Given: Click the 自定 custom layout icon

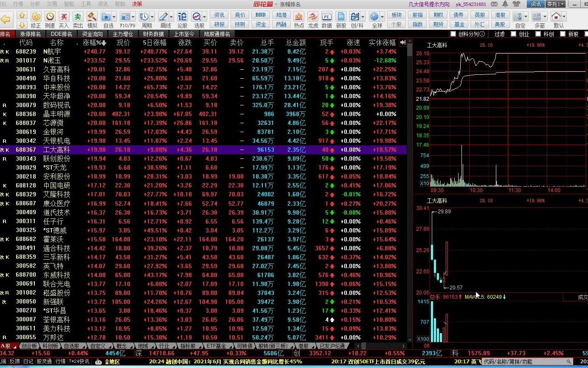Looking at the screenshot, I should [x=518, y=17].
